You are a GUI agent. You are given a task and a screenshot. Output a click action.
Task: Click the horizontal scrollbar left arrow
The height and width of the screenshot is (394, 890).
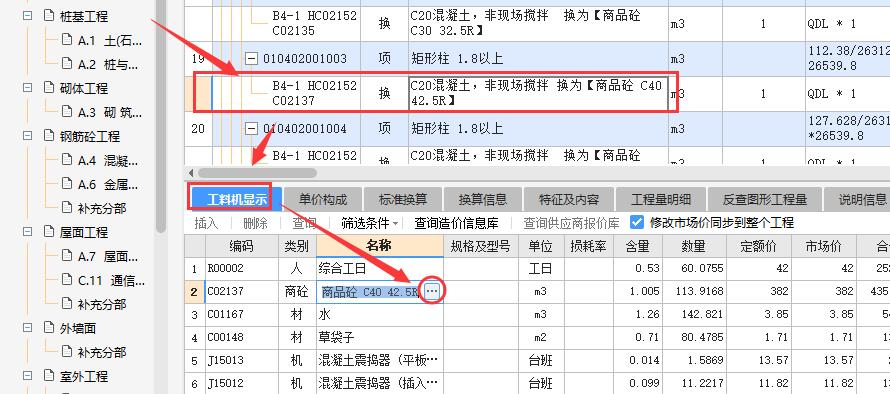point(191,173)
